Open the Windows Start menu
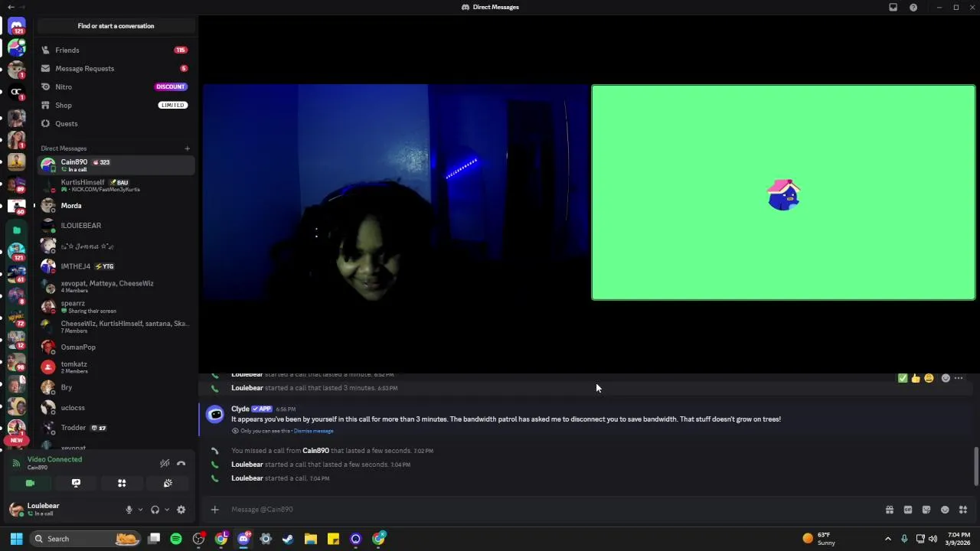 (16, 539)
